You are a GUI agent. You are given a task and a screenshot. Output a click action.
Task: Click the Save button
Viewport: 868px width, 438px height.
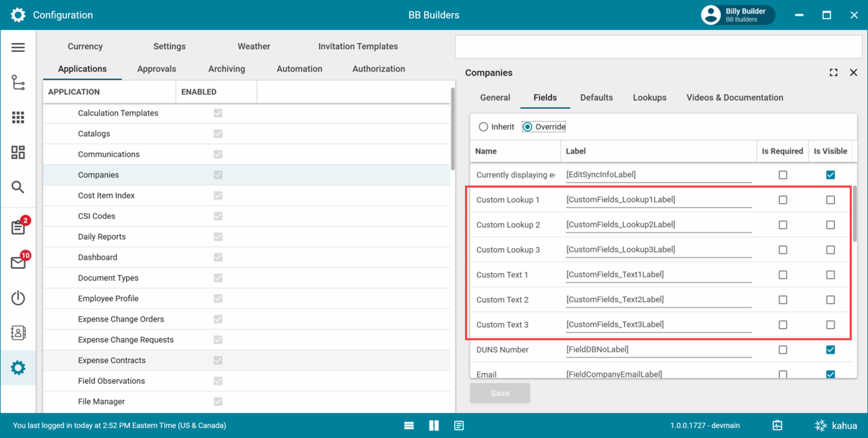coord(500,393)
